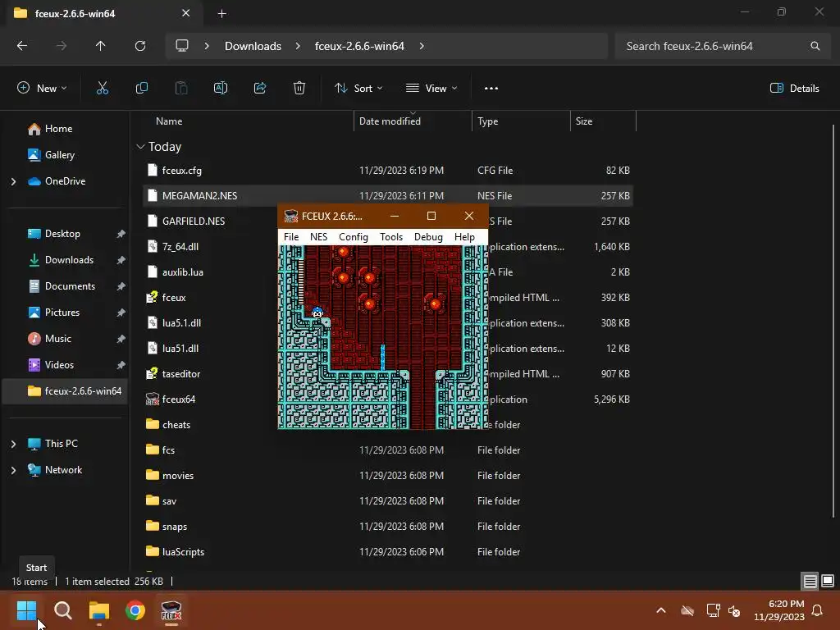Click the Delete trash icon
The height and width of the screenshot is (630, 840).
299,89
